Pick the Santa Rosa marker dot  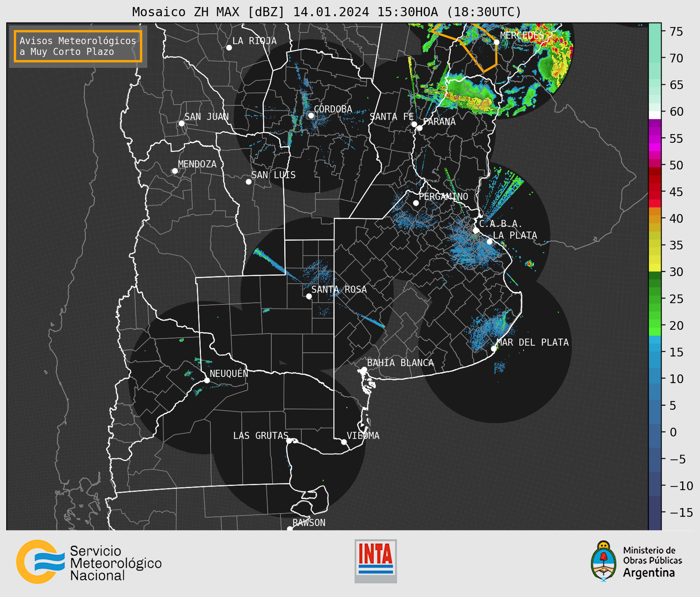click(309, 296)
